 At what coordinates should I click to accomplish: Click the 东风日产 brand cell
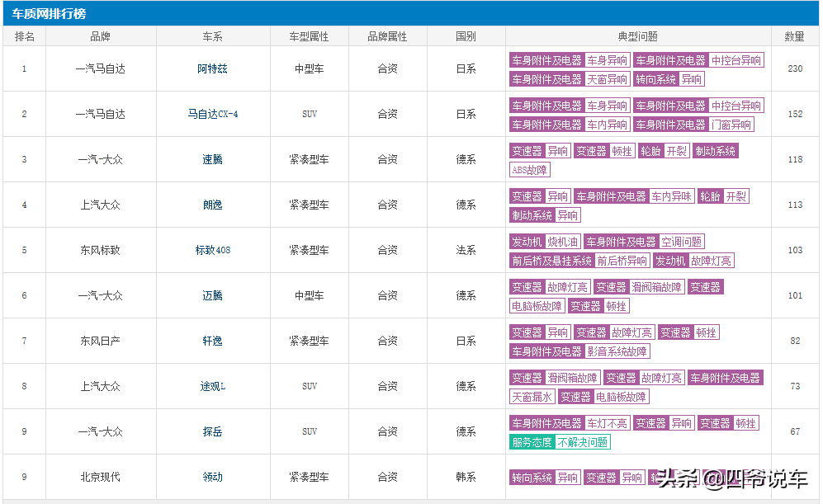[100, 341]
